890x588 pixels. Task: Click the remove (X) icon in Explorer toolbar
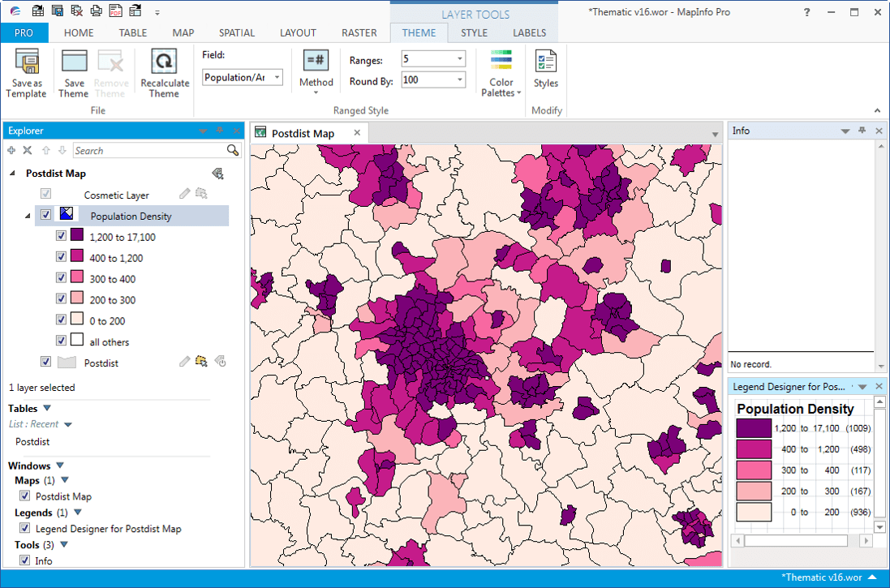pos(28,150)
